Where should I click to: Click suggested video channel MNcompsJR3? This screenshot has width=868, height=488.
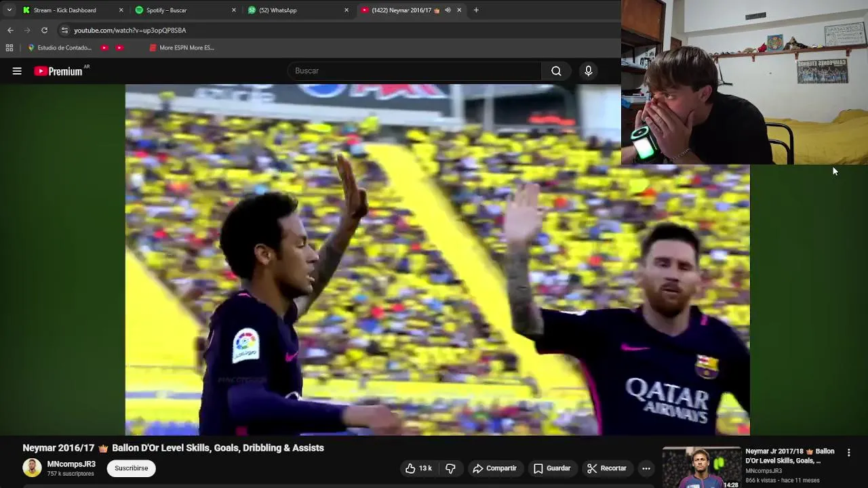click(x=764, y=471)
